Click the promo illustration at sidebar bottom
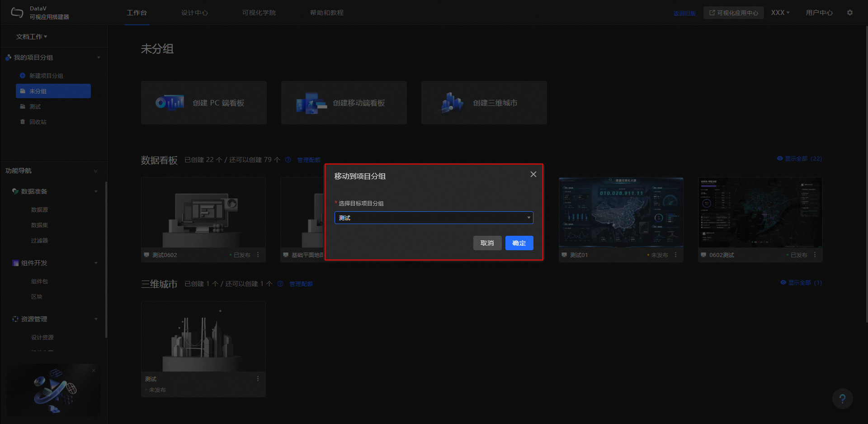Screen dimensions: 868x424 click(54, 391)
